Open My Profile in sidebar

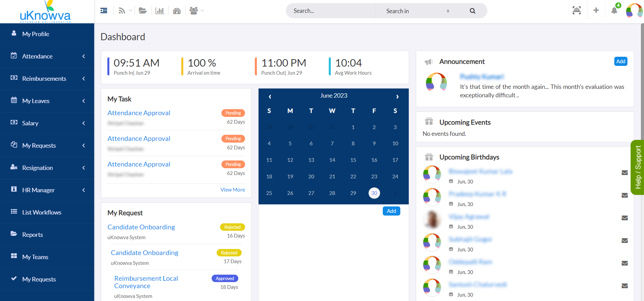click(x=36, y=34)
